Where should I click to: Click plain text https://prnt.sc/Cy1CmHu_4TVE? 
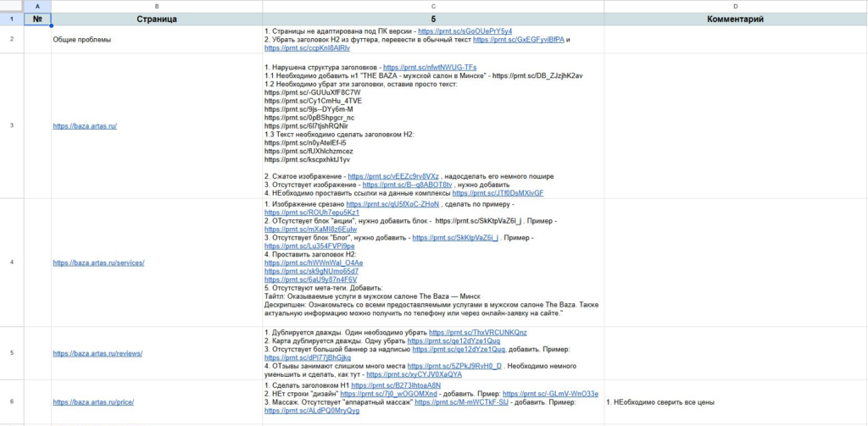(313, 101)
